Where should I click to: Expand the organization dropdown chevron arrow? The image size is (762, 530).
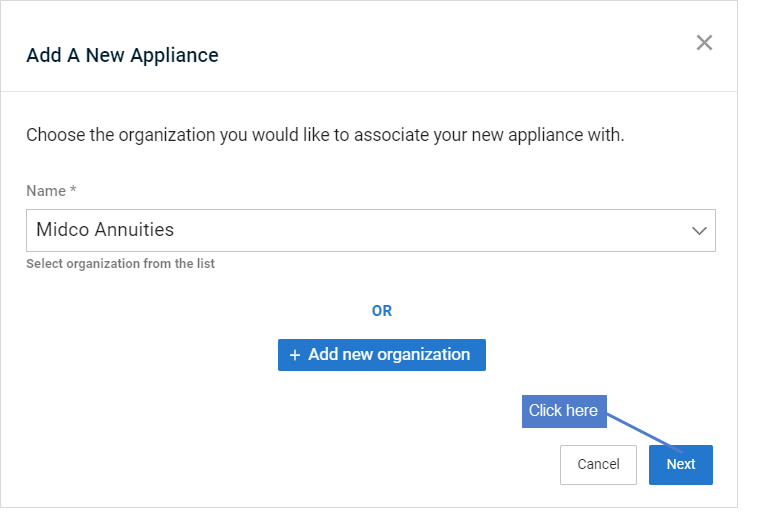point(699,231)
